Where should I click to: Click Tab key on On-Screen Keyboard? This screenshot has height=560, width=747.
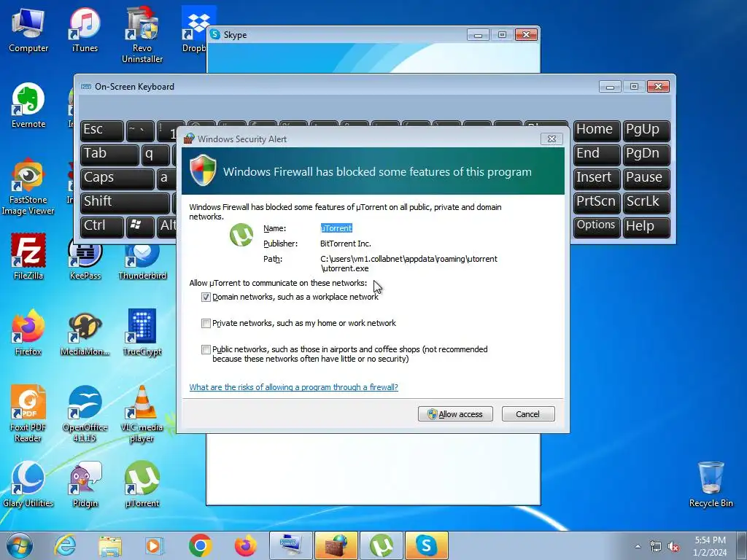pyautogui.click(x=109, y=155)
